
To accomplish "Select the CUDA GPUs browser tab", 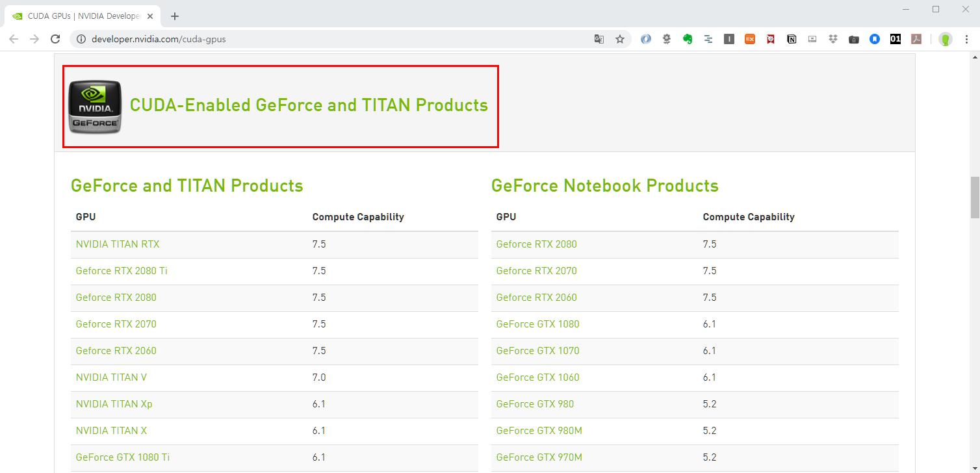I will tap(81, 16).
